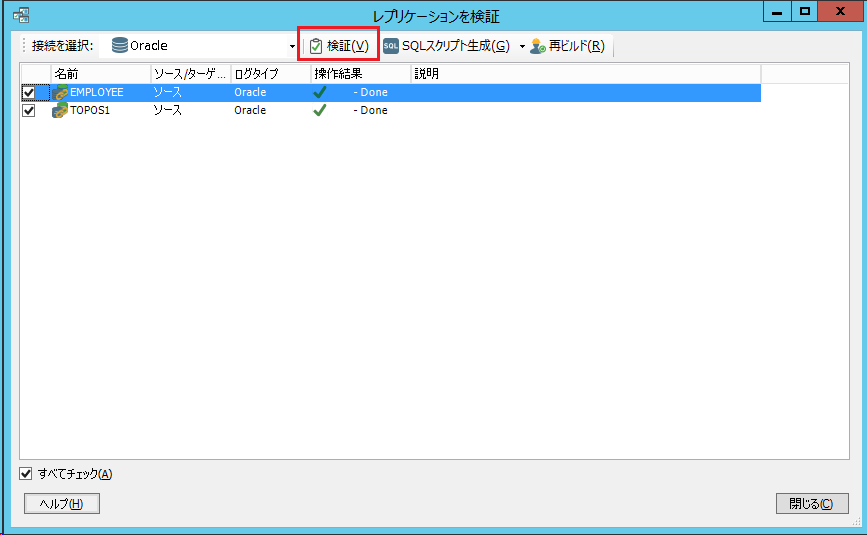Expand the SQLスクリプト生成 dropdown arrow
867x535 pixels.
521,47
